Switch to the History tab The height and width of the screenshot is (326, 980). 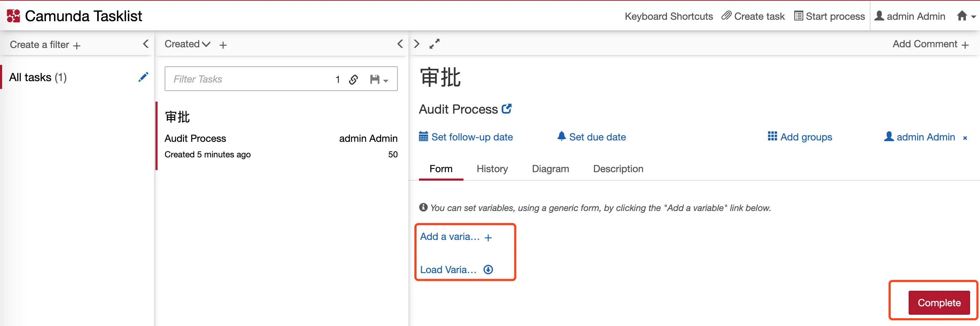point(492,169)
